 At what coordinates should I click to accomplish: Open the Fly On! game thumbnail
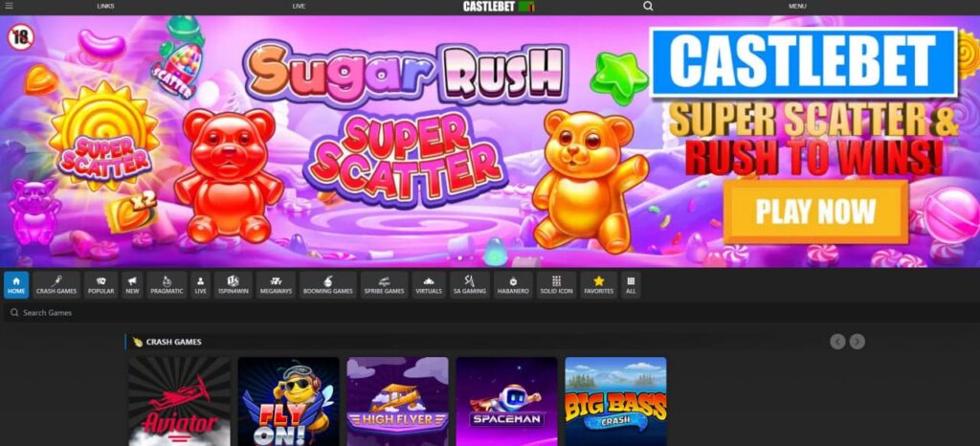coord(288,401)
